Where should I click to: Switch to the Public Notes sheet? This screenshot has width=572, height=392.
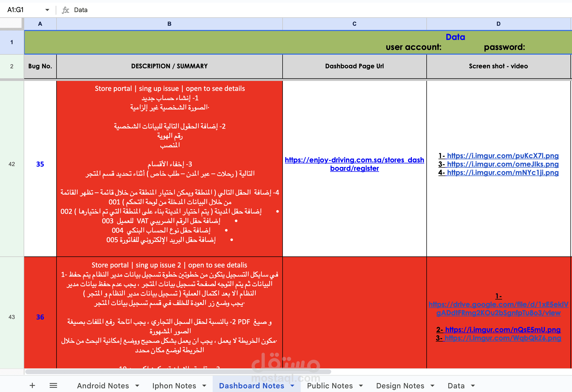[x=330, y=386]
